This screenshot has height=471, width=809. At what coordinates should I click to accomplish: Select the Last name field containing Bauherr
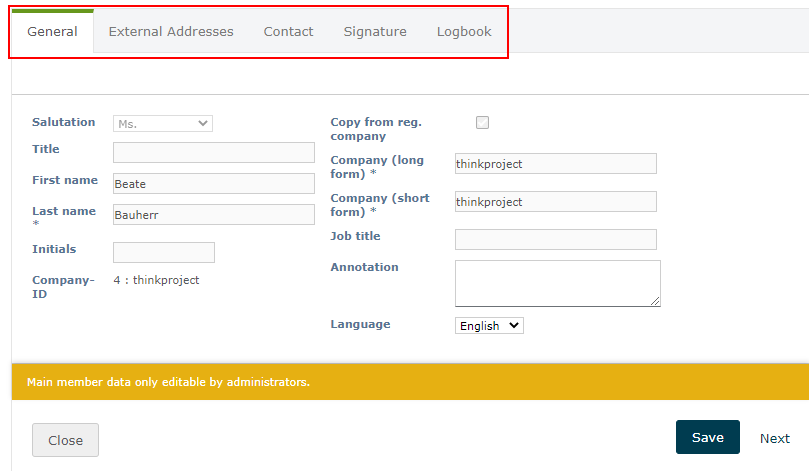click(214, 215)
